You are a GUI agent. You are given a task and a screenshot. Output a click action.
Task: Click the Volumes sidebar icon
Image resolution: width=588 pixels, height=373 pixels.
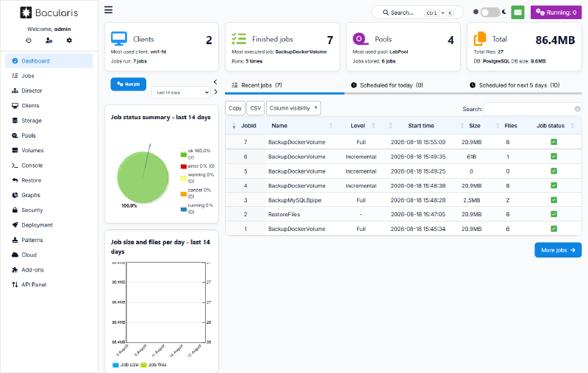(x=15, y=151)
